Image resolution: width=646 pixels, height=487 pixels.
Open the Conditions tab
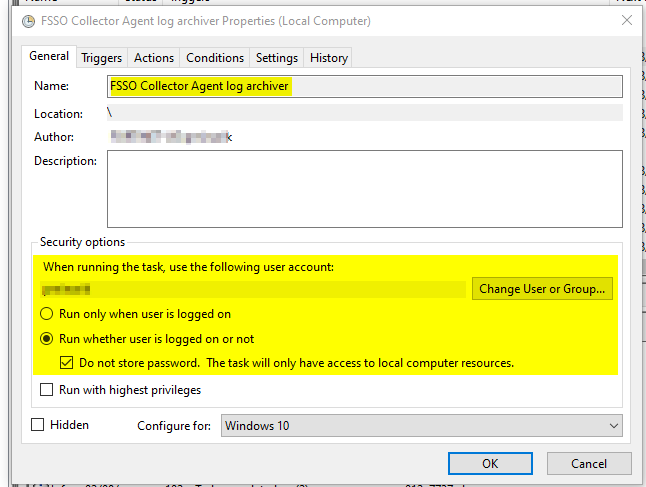click(215, 58)
